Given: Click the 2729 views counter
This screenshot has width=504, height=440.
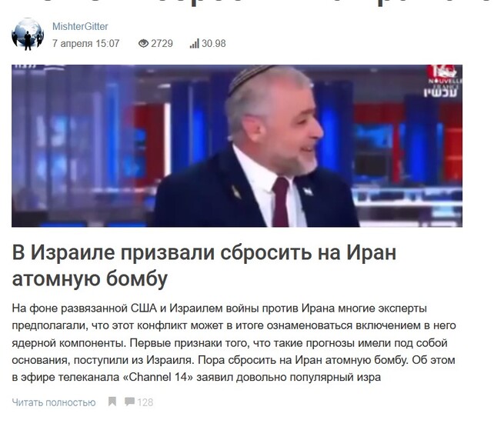Looking at the screenshot, I should point(162,43).
